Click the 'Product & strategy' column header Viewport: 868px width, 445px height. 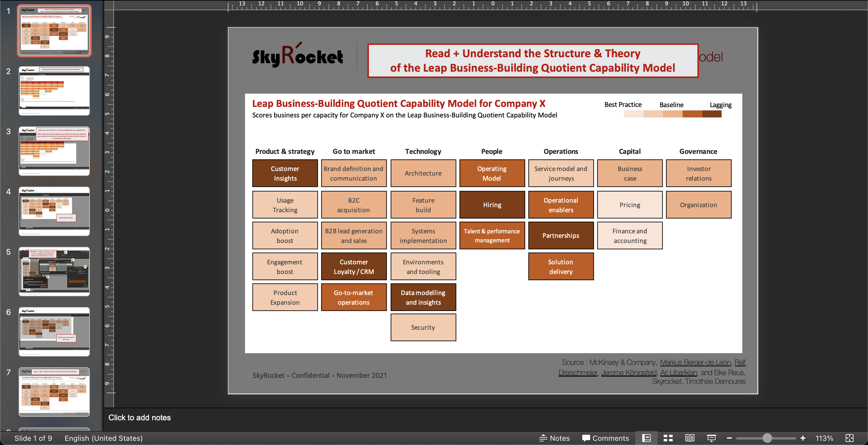pos(285,151)
